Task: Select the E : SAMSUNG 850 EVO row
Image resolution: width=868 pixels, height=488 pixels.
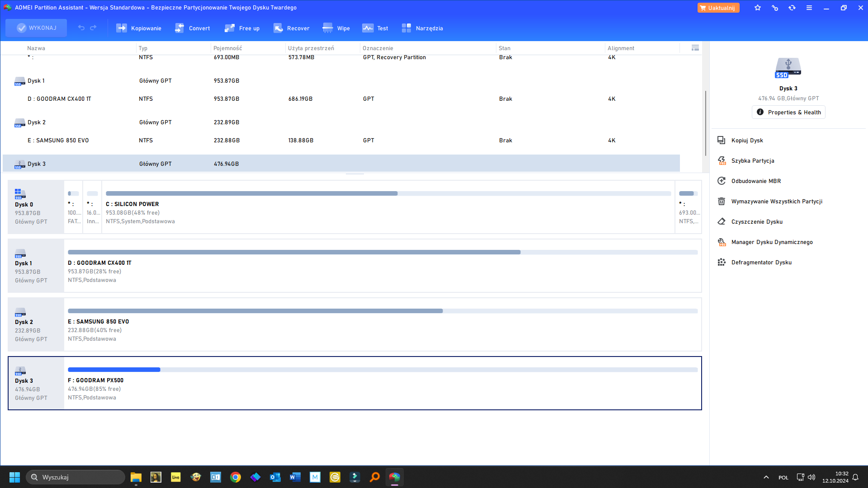Action: pyautogui.click(x=341, y=141)
